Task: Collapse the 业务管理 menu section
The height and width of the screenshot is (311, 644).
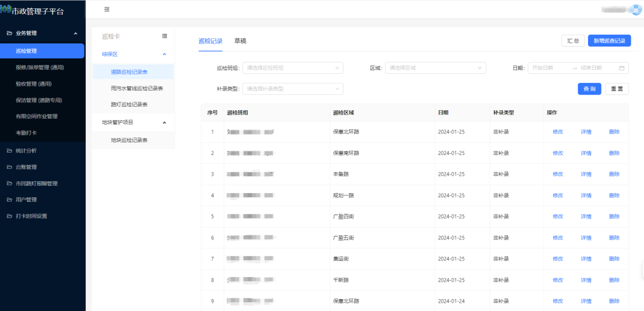Action: pyautogui.click(x=75, y=33)
